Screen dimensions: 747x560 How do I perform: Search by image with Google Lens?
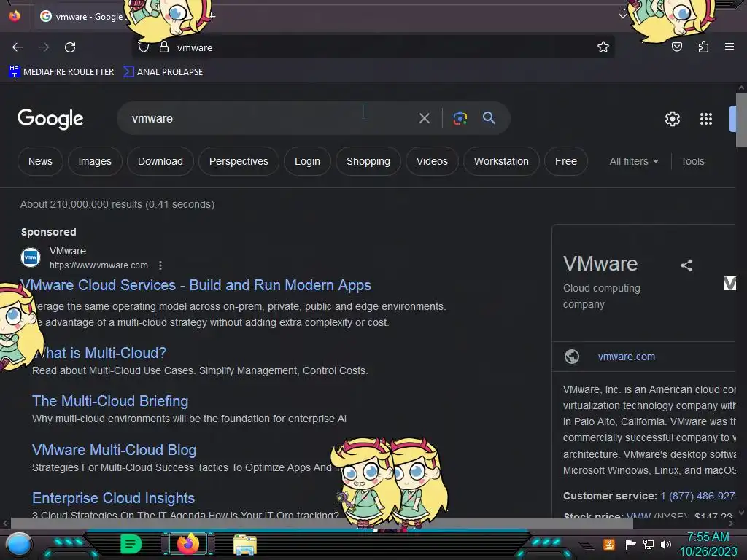[460, 118]
